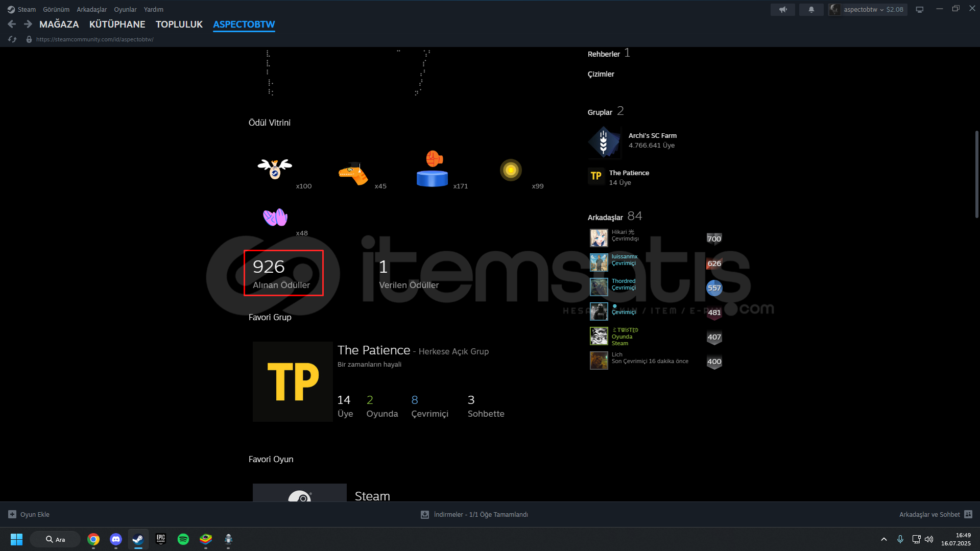Image resolution: width=980 pixels, height=551 pixels.
Task: Open the Oyunlar menu
Action: point(125,9)
